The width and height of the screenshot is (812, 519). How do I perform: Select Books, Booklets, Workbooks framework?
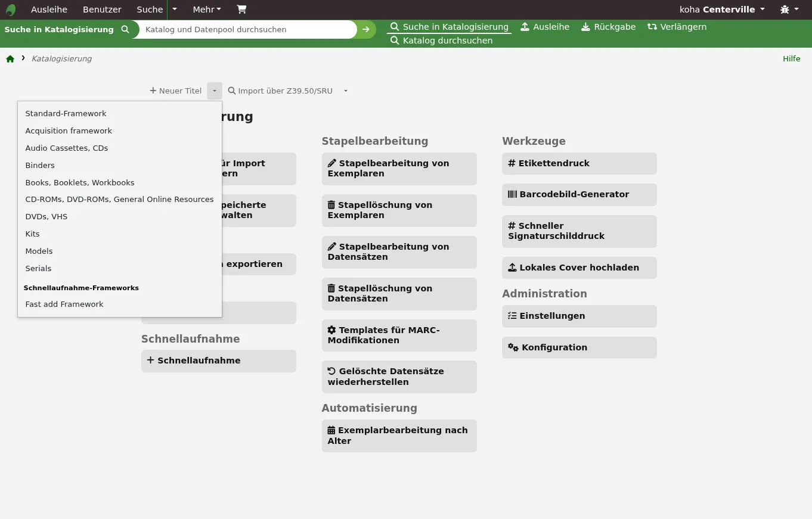[120, 182]
